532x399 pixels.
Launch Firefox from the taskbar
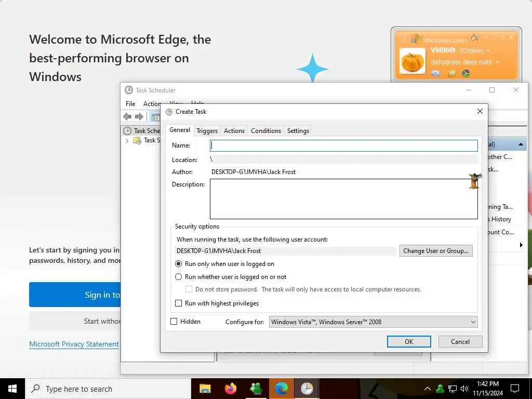coord(231,389)
